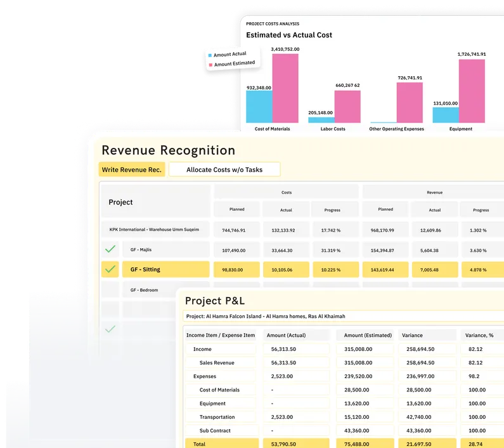Click the Planned header under Costs
This screenshot has width=504, height=448.
(237, 209)
